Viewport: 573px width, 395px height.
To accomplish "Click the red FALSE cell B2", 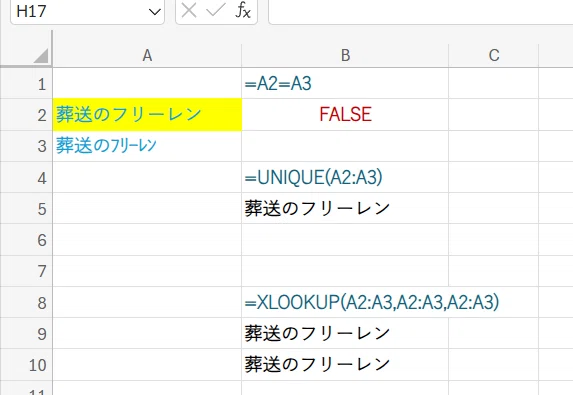I will point(345,115).
